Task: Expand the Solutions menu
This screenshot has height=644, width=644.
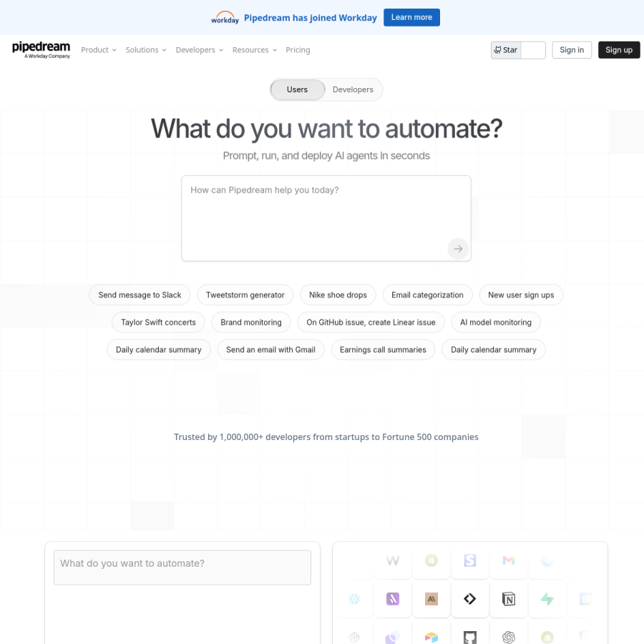Action: [146, 49]
